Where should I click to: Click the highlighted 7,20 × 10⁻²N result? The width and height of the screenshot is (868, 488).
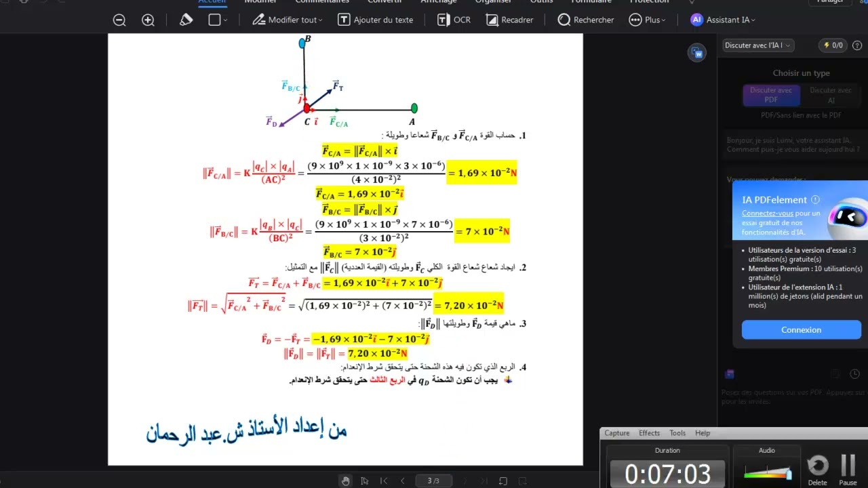click(469, 306)
